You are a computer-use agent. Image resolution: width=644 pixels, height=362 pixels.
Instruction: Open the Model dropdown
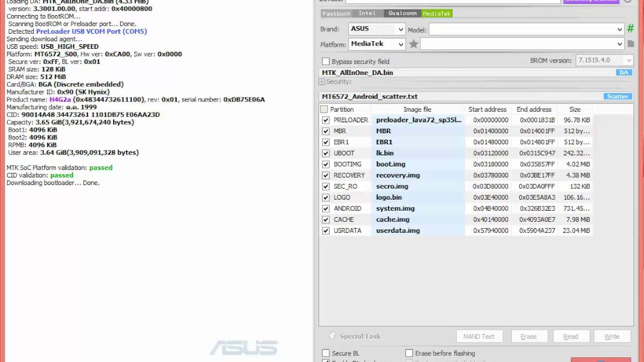pyautogui.click(x=526, y=30)
